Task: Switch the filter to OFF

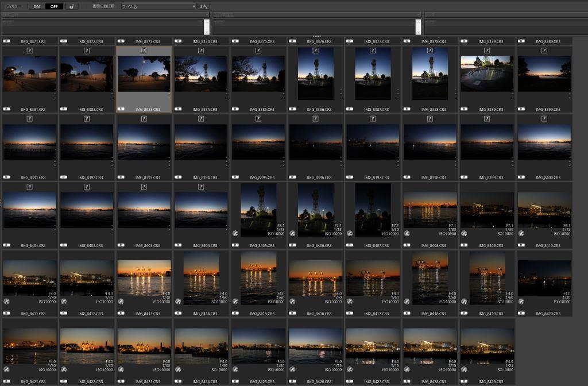Action: pyautogui.click(x=54, y=6)
